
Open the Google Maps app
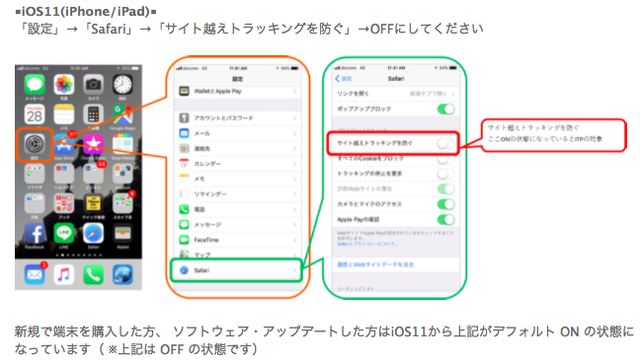pyautogui.click(x=122, y=114)
